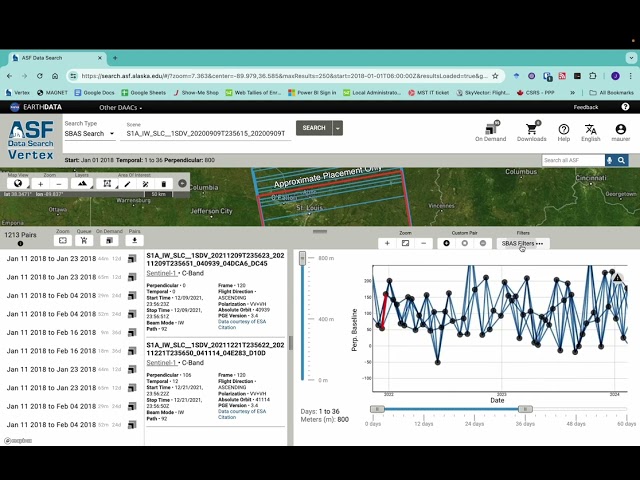This screenshot has width=640, height=480.
Task: Add all pairs to Queue cart icon
Action: coord(84,240)
